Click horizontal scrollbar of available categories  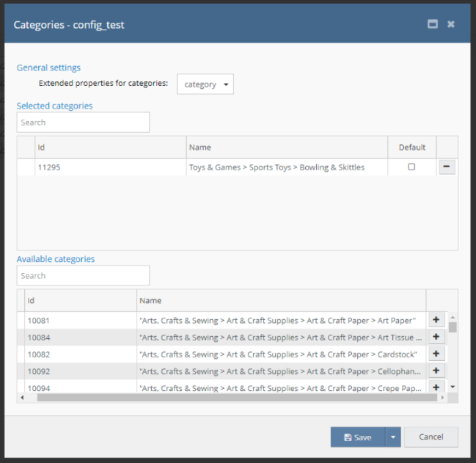click(235, 398)
